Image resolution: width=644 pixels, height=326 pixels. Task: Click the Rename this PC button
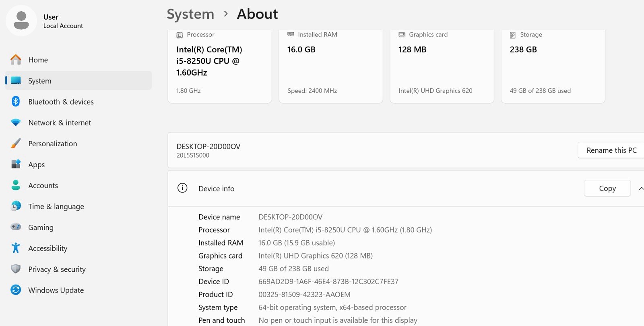611,150
